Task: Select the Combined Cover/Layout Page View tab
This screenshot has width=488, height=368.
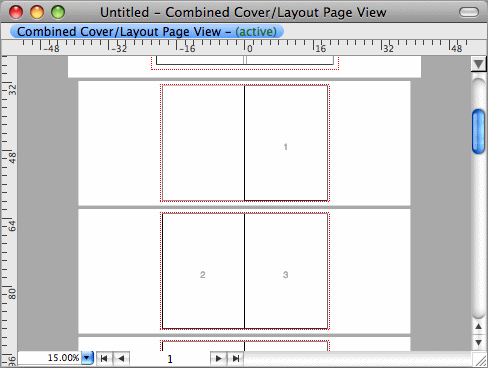Action: point(147,32)
